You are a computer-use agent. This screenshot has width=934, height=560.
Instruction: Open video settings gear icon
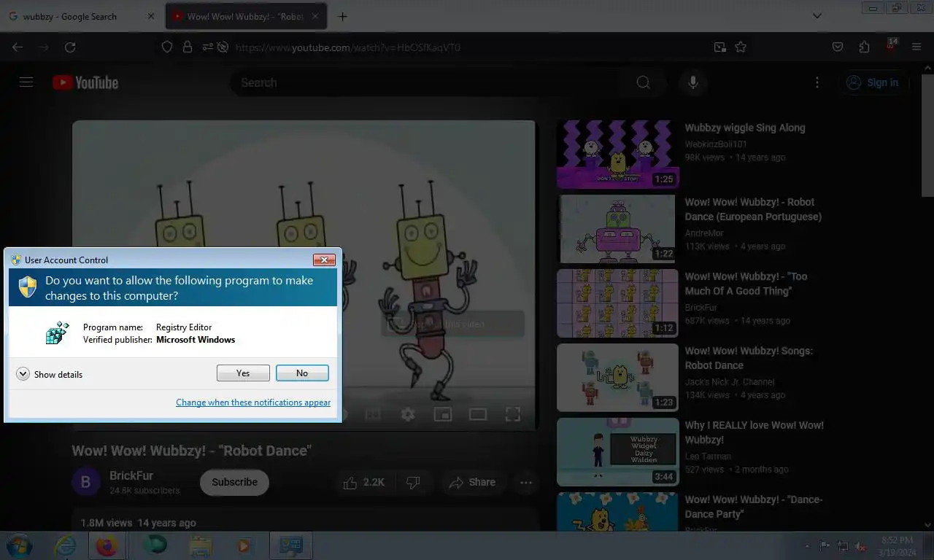pos(408,414)
